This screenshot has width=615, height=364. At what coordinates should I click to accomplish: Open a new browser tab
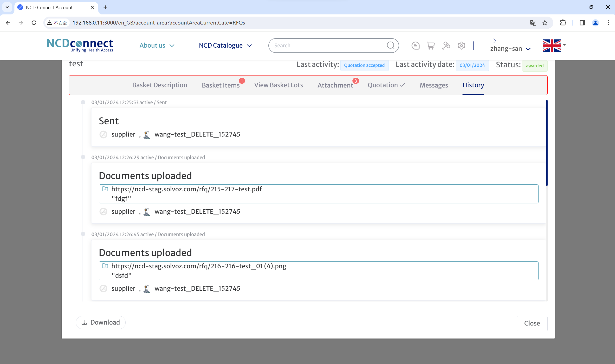tap(105, 7)
